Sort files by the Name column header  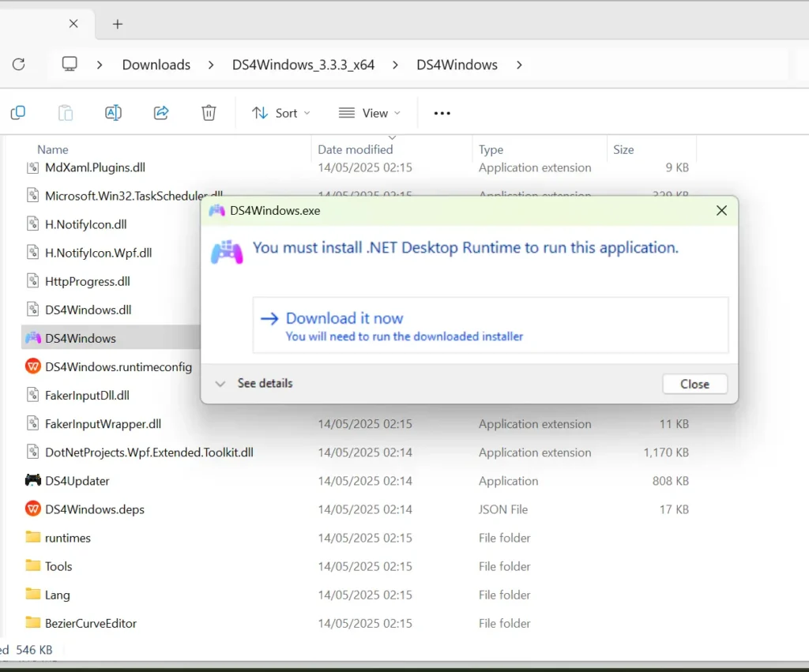coord(53,149)
